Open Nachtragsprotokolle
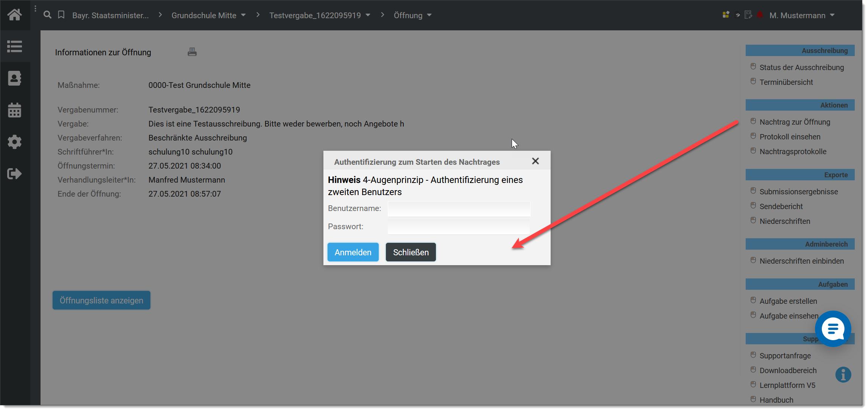The height and width of the screenshot is (411, 868). point(793,152)
